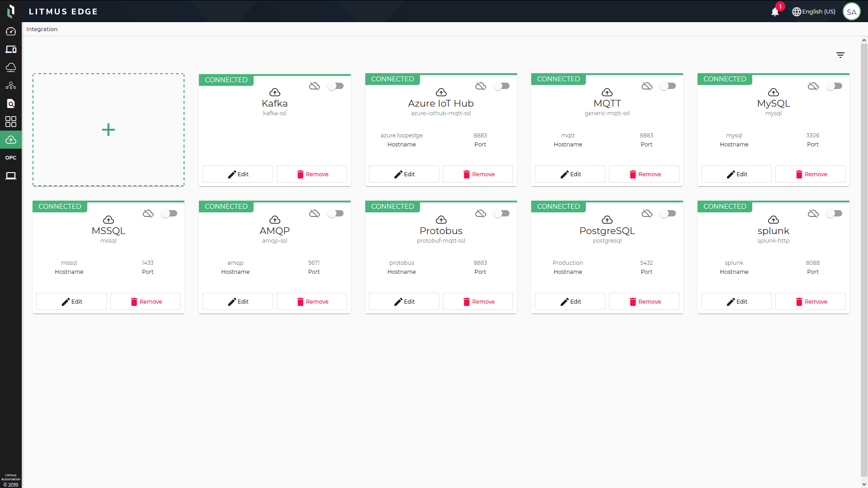This screenshot has height=488, width=868.
Task: Select the OPC section in the sidebar
Action: [x=11, y=157]
